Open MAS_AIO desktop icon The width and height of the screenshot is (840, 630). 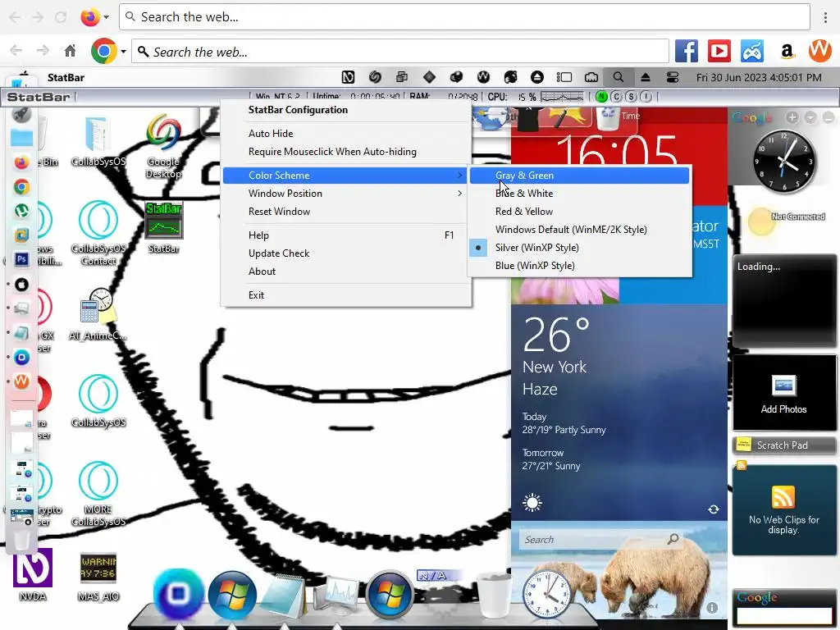[x=98, y=577]
